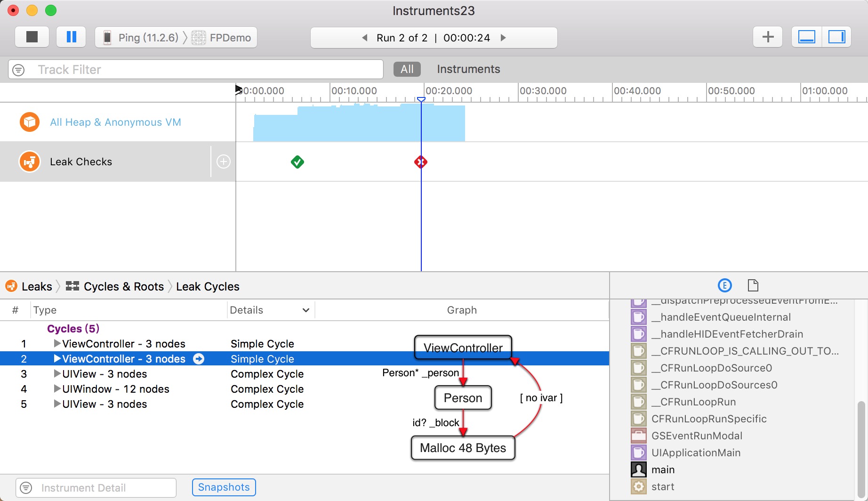Go to the previous run

coord(364,38)
